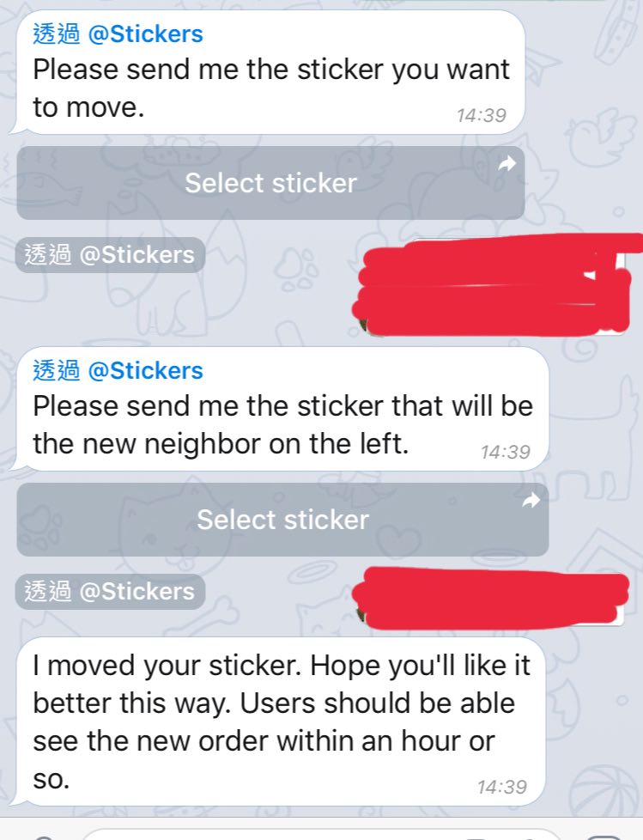Tap the attachment icon left of the message input

point(43,837)
